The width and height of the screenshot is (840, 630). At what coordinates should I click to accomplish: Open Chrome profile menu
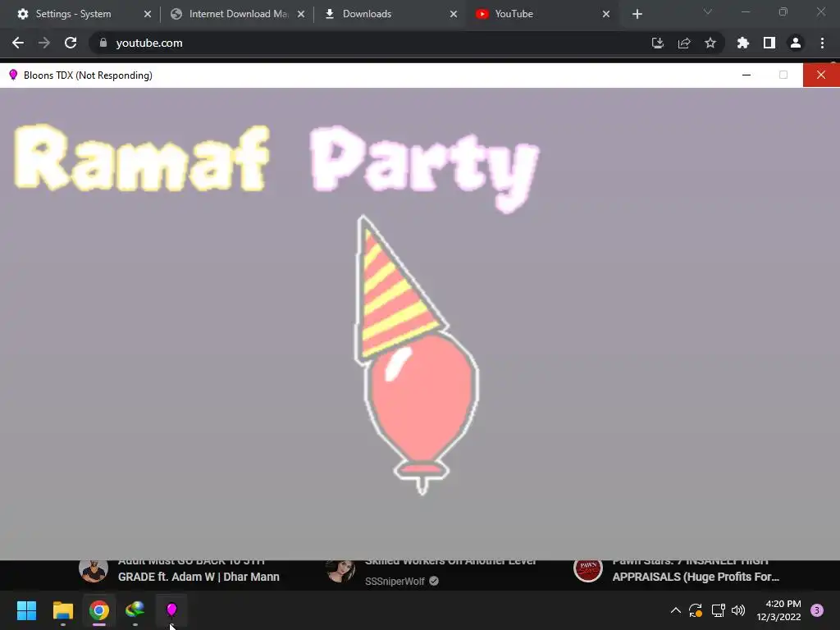coord(796,43)
